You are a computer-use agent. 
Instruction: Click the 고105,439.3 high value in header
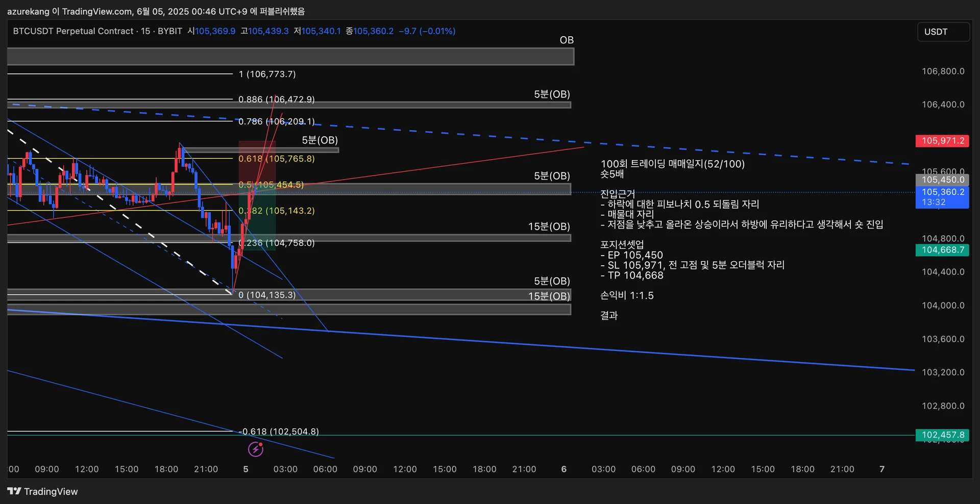(265, 31)
